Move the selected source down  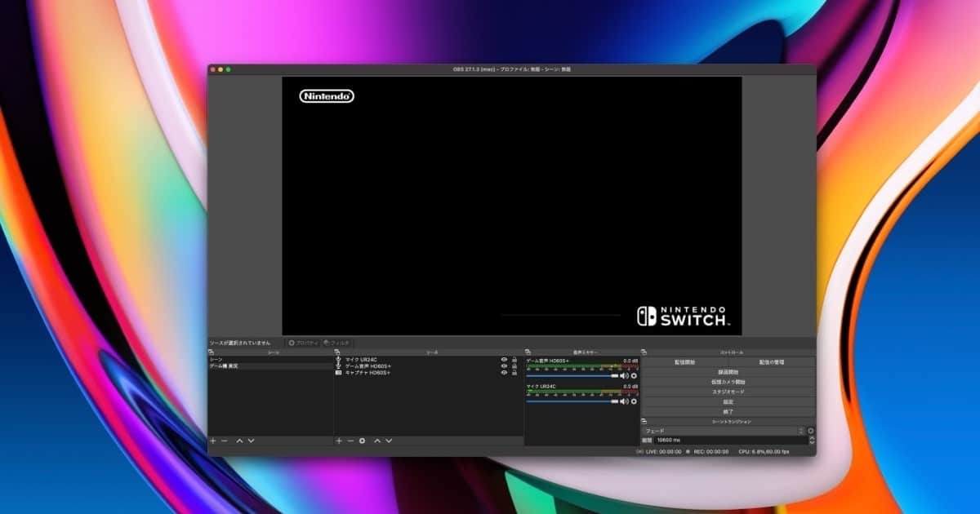(389, 441)
